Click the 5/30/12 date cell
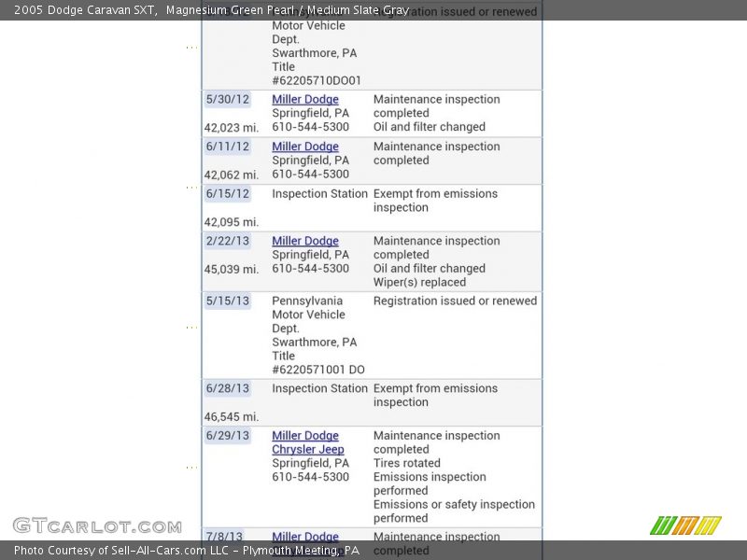The height and width of the screenshot is (560, 747). pyautogui.click(x=228, y=99)
